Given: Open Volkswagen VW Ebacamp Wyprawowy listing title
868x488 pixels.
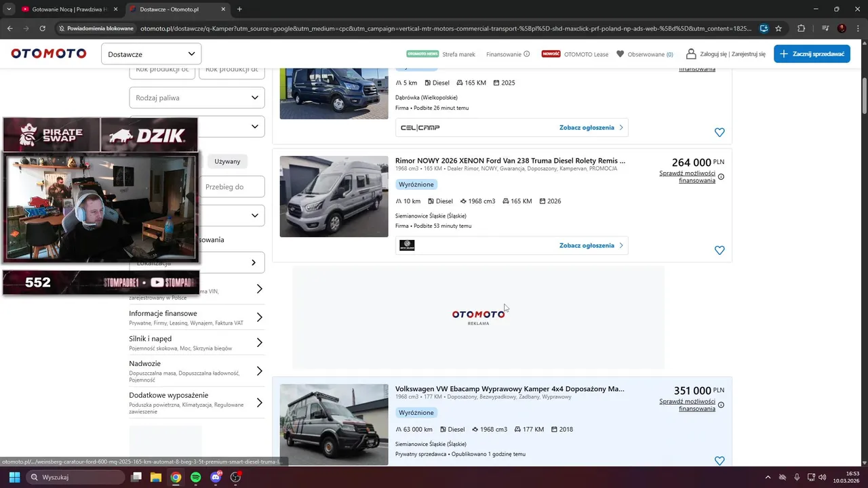Looking at the screenshot, I should click(510, 389).
